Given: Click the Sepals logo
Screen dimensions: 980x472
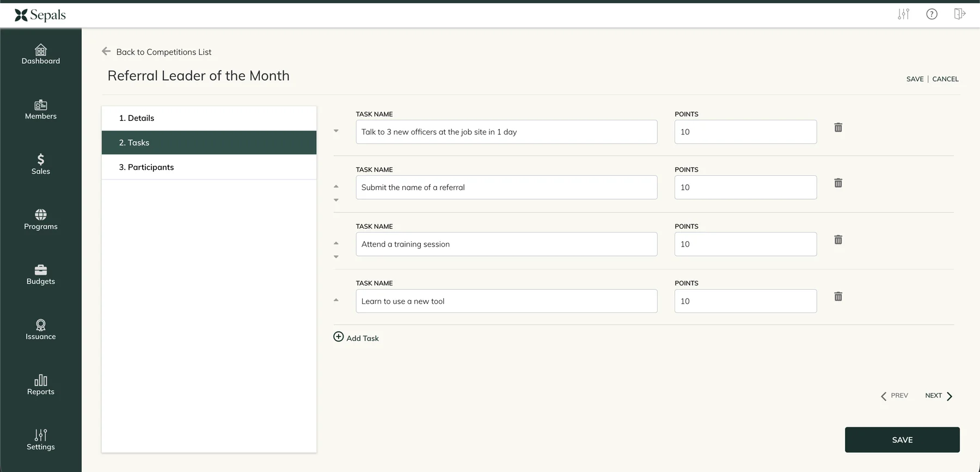Looking at the screenshot, I should [x=40, y=15].
